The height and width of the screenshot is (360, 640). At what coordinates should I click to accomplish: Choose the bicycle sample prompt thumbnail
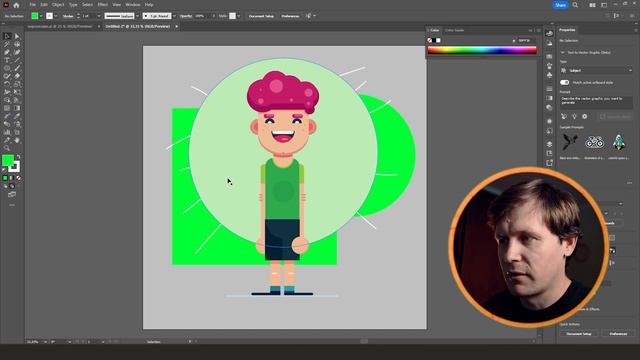(594, 142)
